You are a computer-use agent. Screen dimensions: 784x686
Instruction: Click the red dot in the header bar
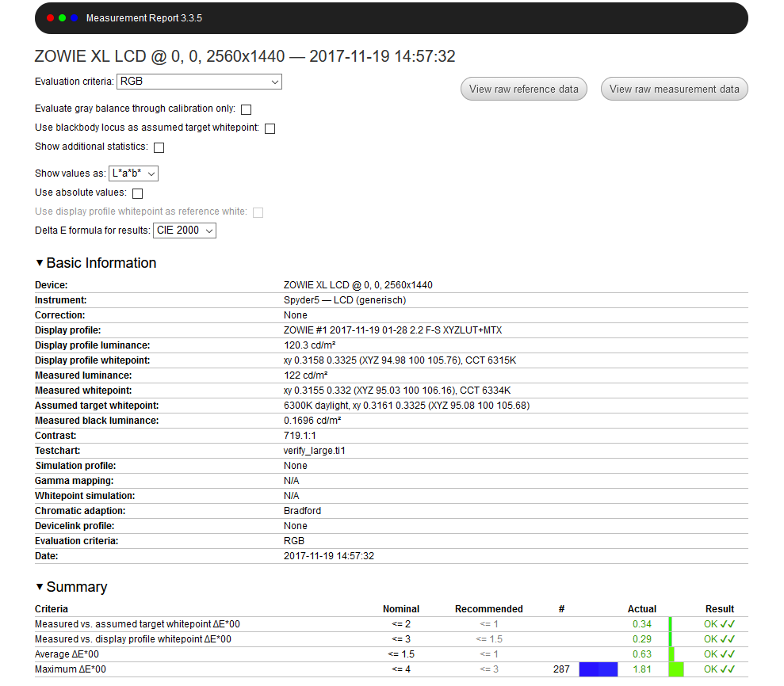(x=50, y=18)
